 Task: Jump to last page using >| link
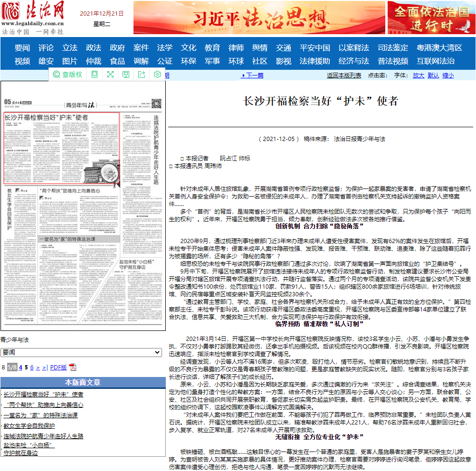[x=45, y=367]
